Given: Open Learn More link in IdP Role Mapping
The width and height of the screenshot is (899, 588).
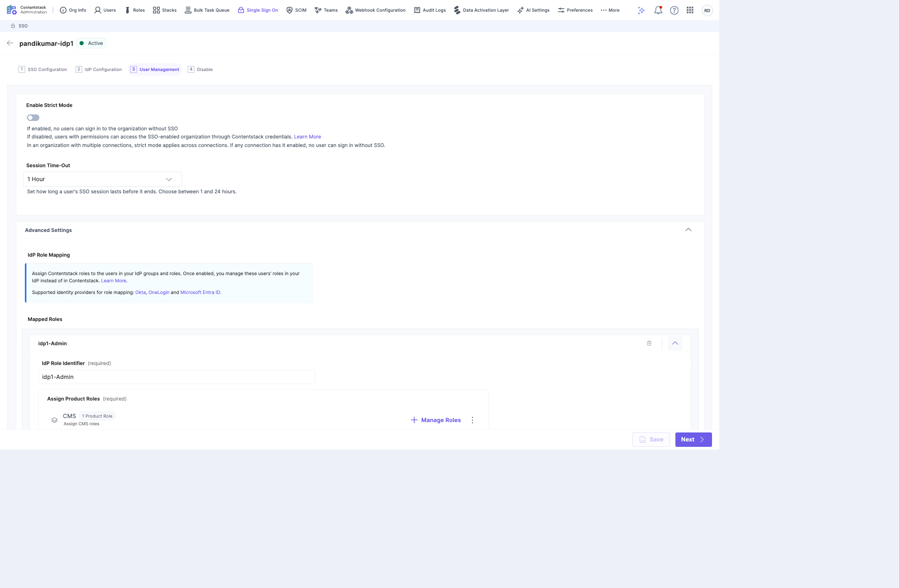Looking at the screenshot, I should [114, 281].
